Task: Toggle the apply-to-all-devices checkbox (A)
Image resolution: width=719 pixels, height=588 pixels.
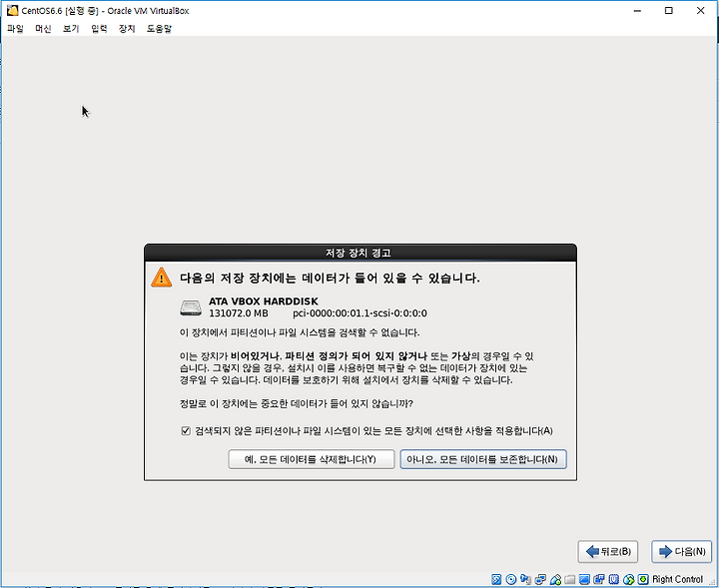Action: point(186,431)
